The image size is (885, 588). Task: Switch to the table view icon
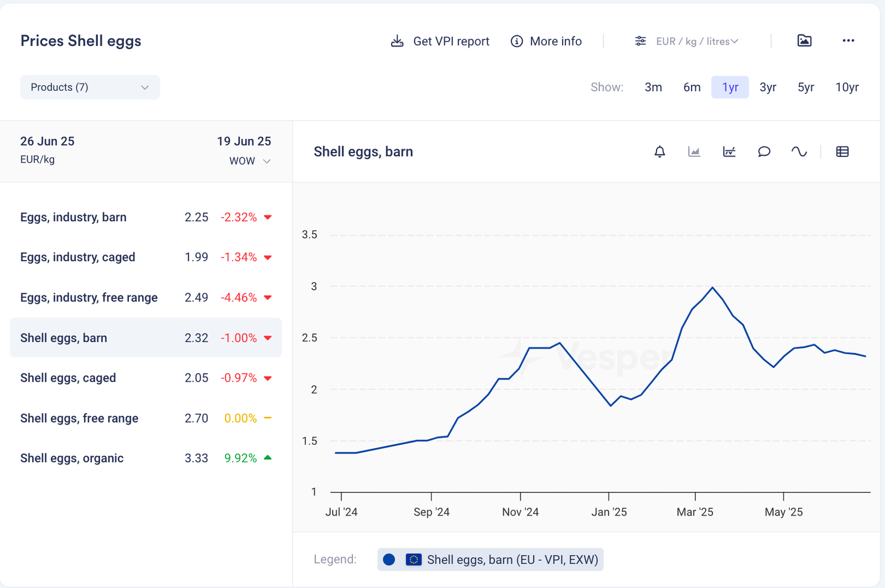[x=842, y=152]
